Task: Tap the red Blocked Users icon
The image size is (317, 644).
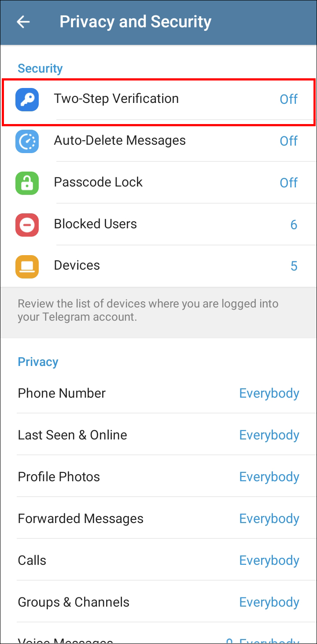Action: point(27,224)
